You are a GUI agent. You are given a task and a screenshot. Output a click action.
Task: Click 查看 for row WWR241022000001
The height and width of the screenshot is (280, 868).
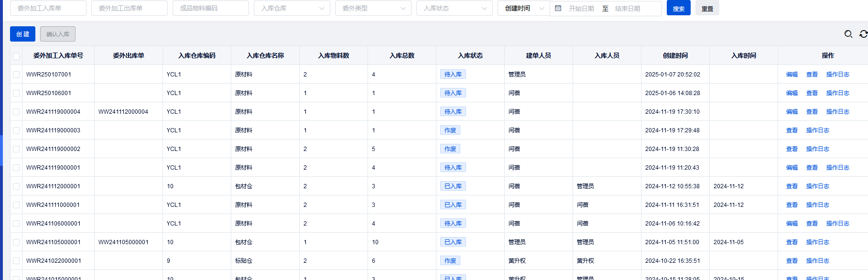click(x=792, y=261)
